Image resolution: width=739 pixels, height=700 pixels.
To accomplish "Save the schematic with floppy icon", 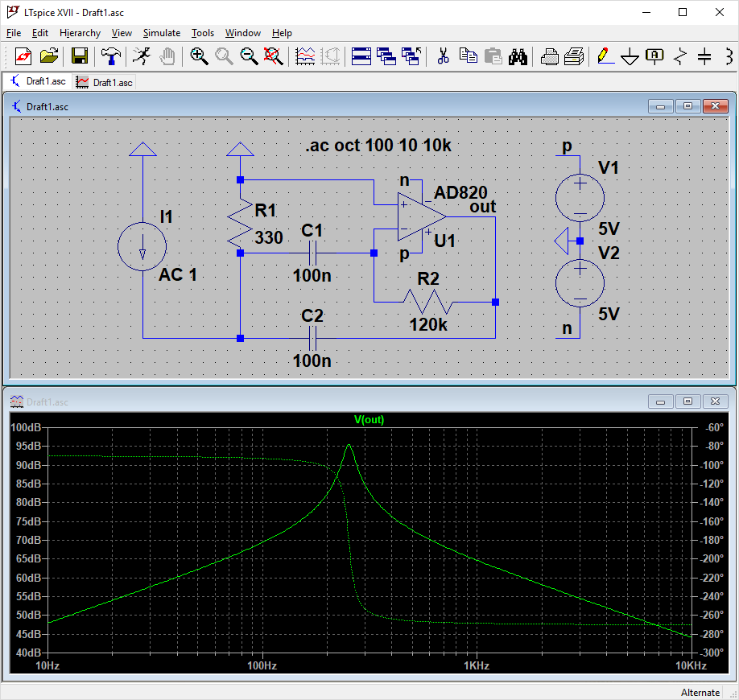I will 80,56.
